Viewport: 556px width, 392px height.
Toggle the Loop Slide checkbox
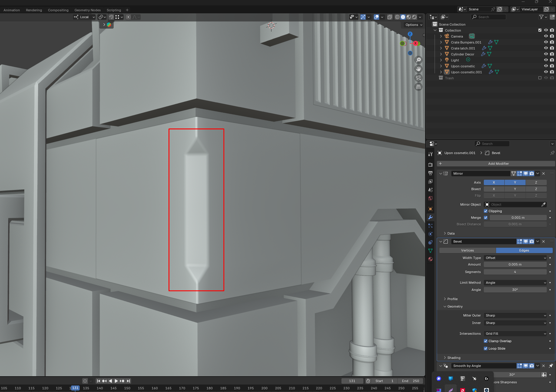(486, 349)
